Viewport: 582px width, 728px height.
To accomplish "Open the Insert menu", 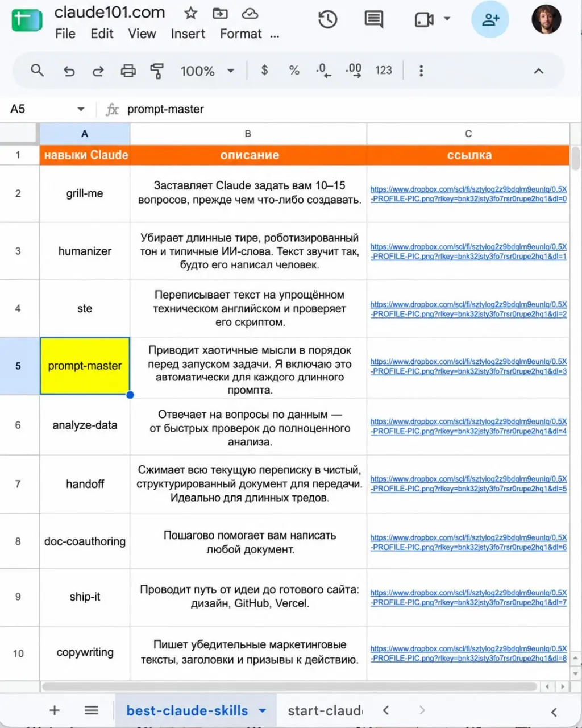I will [188, 34].
